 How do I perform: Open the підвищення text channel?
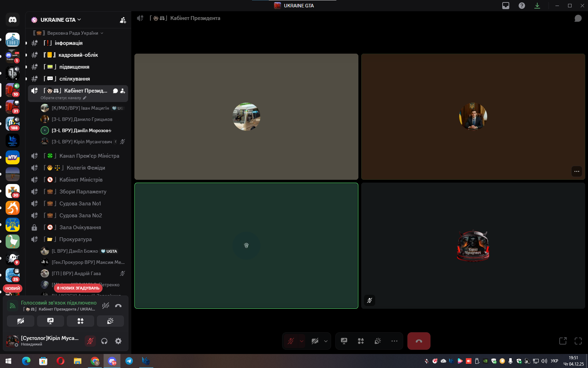pos(78,67)
